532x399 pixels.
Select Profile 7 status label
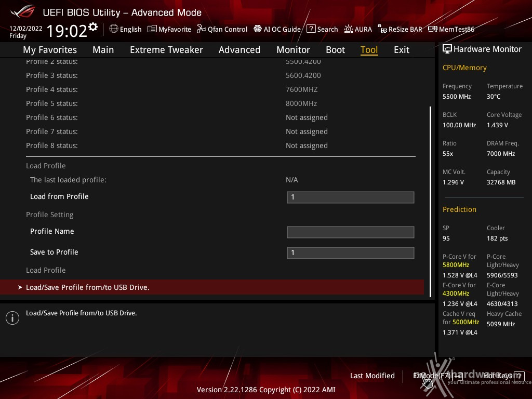[52, 131]
